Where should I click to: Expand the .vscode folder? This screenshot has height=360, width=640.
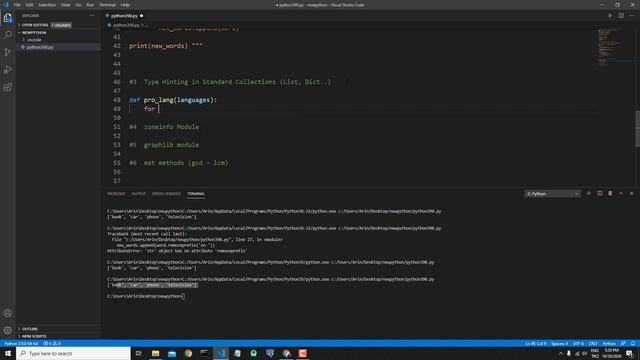tap(33, 40)
